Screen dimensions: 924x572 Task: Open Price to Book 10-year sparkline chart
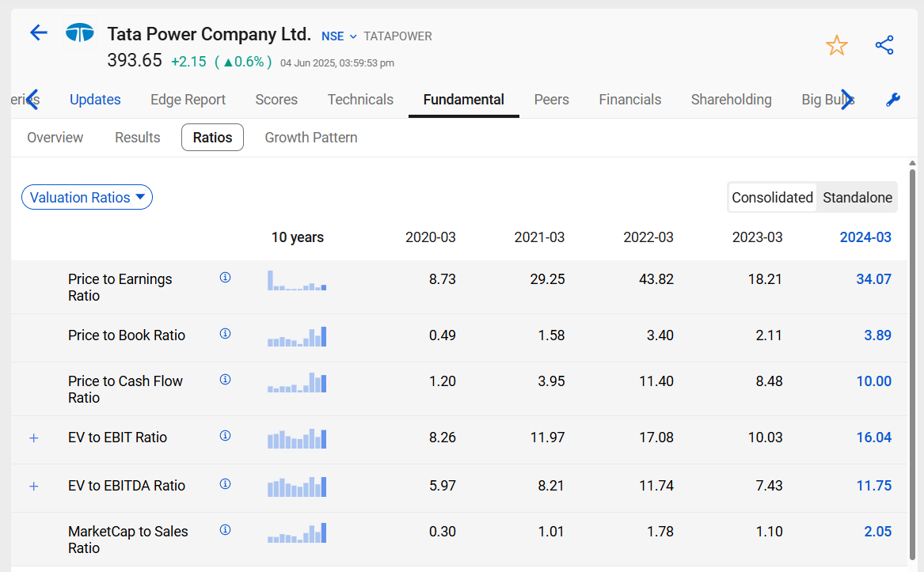click(x=297, y=336)
